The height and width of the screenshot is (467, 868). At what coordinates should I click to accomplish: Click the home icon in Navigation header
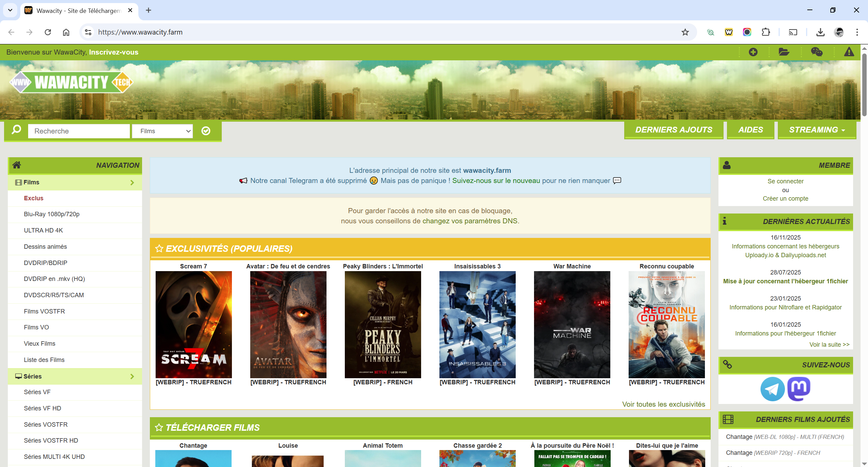tap(17, 165)
